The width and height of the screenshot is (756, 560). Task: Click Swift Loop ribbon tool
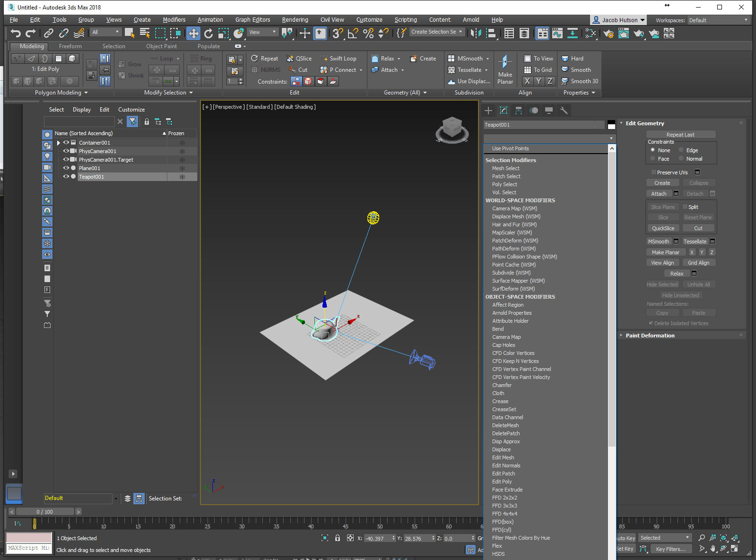tap(339, 59)
